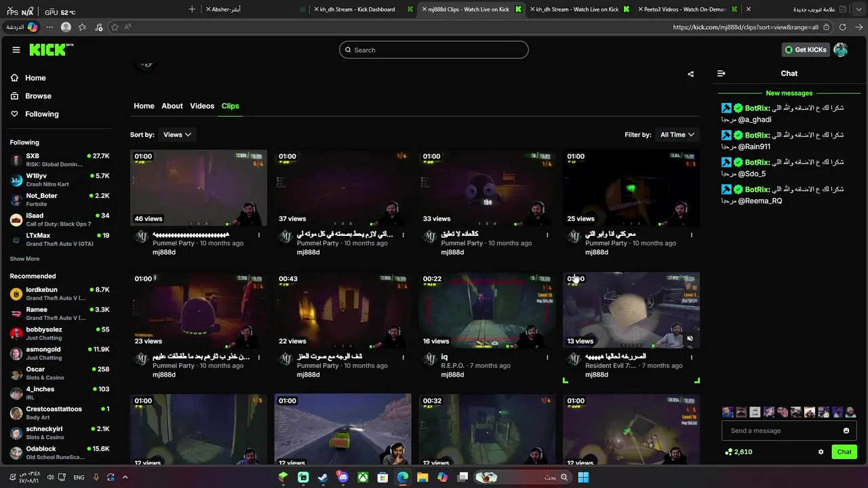This screenshot has width=868, height=488.
Task: Click mj888d under iq clip
Action: coord(452,375)
